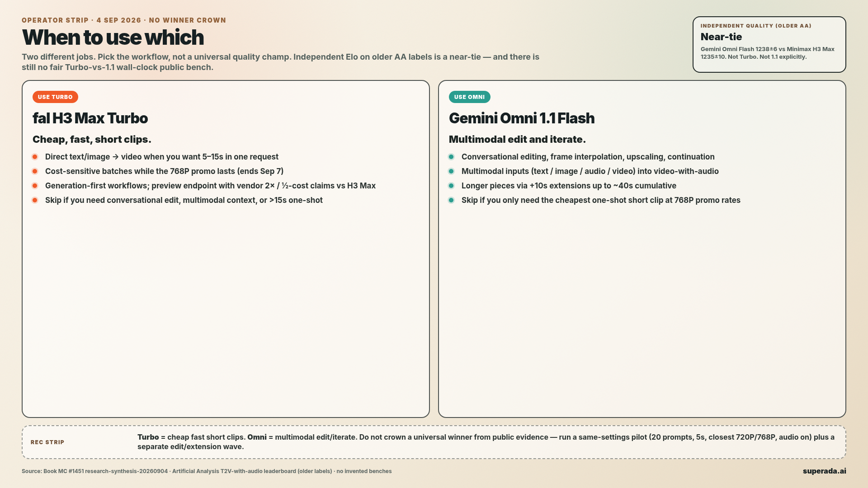The width and height of the screenshot is (868, 488).
Task: Click the 'Skip if you need conversational edit' bullet
Action: tap(184, 200)
